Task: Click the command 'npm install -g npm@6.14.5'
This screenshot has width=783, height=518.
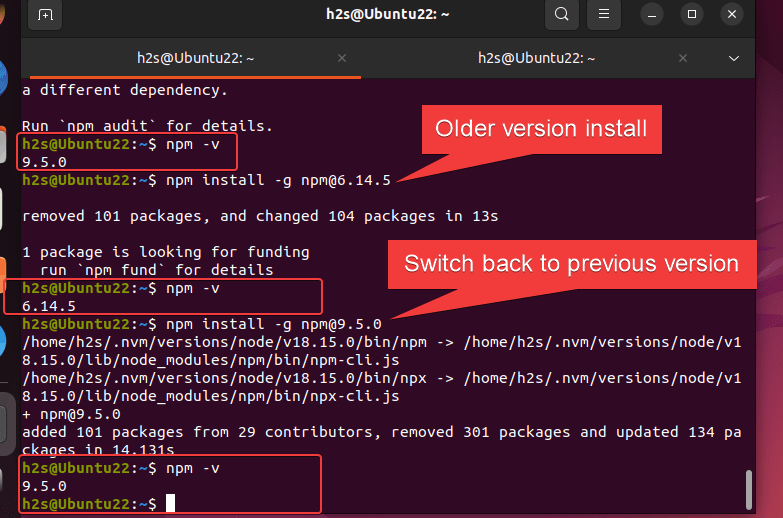Action: (x=278, y=180)
